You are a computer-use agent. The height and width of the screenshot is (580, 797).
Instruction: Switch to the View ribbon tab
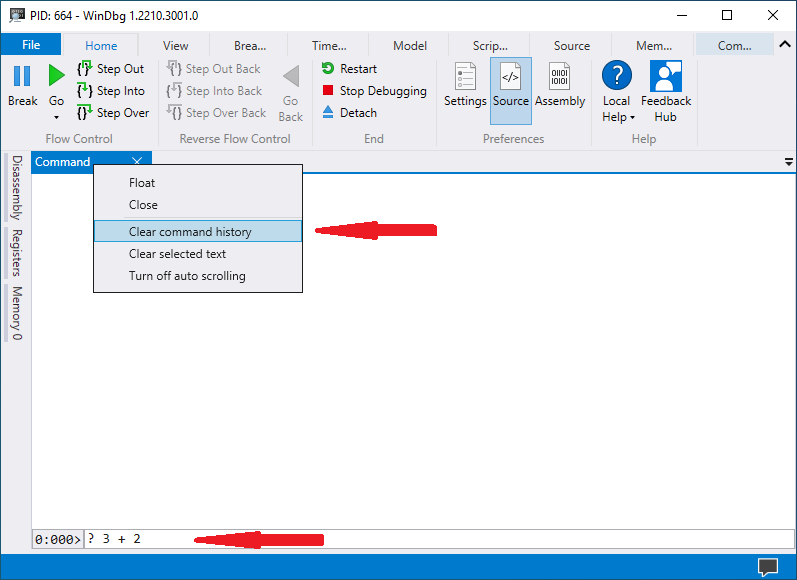pyautogui.click(x=175, y=45)
